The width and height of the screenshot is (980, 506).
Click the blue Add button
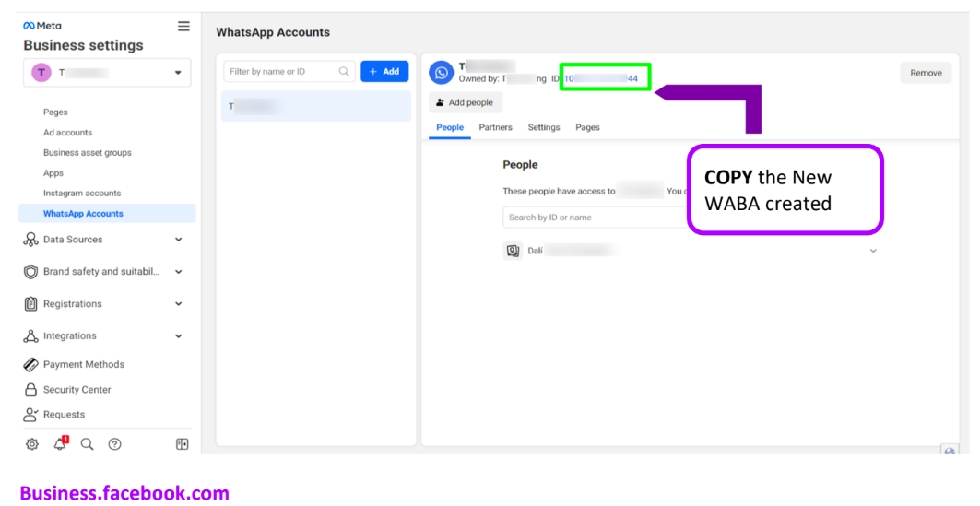pos(384,71)
